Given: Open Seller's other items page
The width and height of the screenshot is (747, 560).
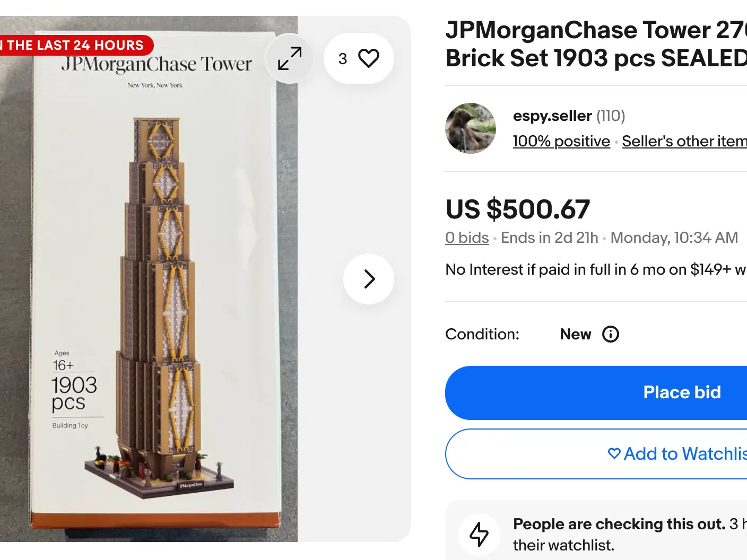Looking at the screenshot, I should point(684,141).
